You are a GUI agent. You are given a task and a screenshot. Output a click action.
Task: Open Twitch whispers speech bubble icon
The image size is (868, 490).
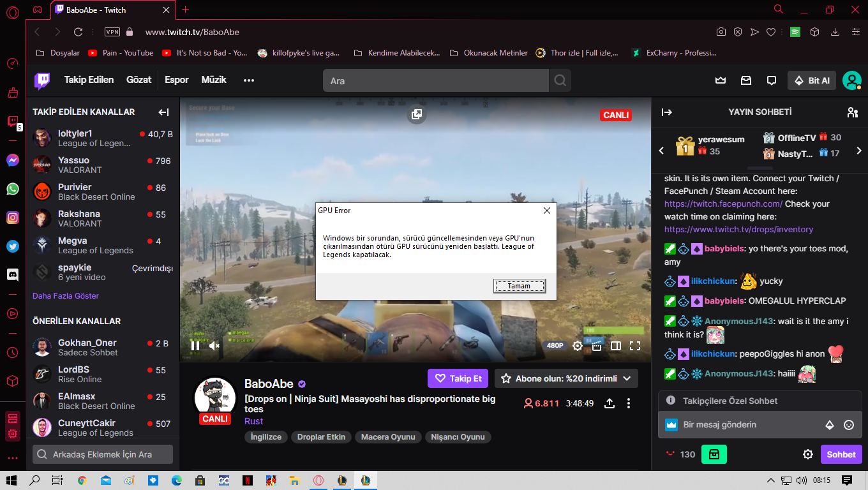[772, 80]
